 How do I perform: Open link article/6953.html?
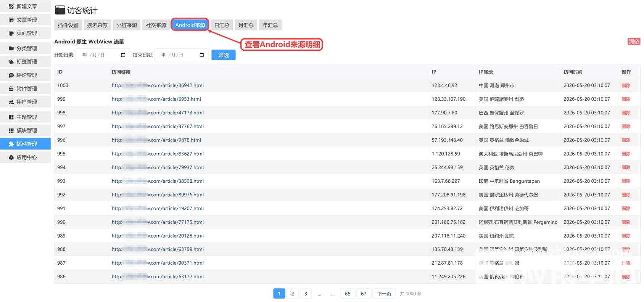pos(156,99)
